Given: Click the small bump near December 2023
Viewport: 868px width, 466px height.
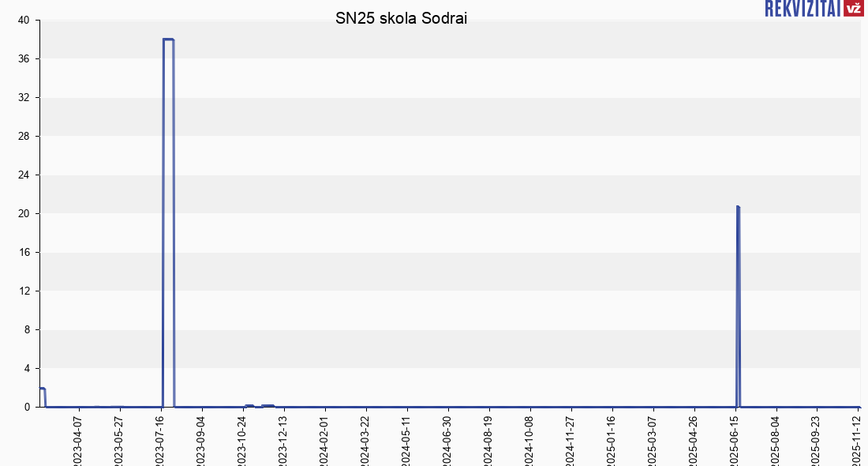Looking at the screenshot, I should pyautogui.click(x=268, y=405).
